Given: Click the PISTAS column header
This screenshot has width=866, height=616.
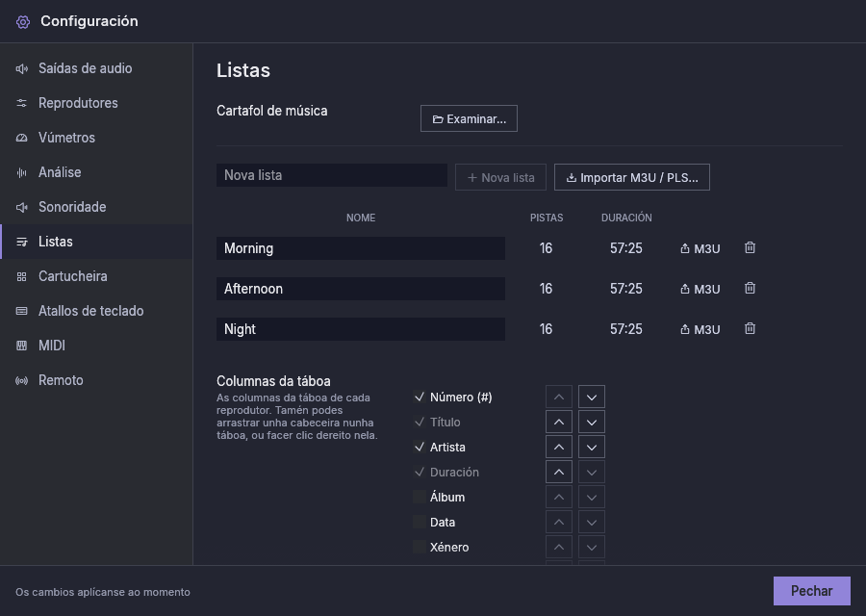Looking at the screenshot, I should pos(547,218).
